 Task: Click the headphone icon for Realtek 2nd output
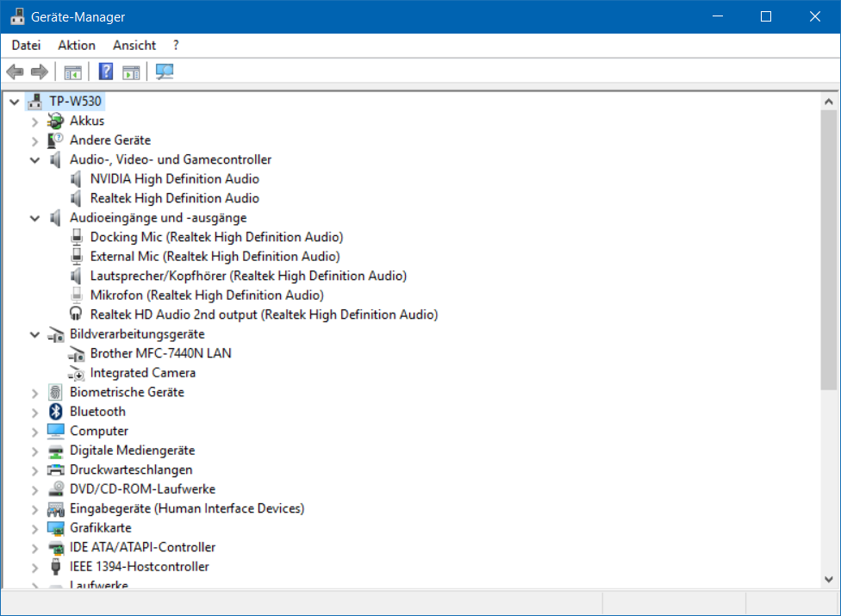[x=76, y=314]
